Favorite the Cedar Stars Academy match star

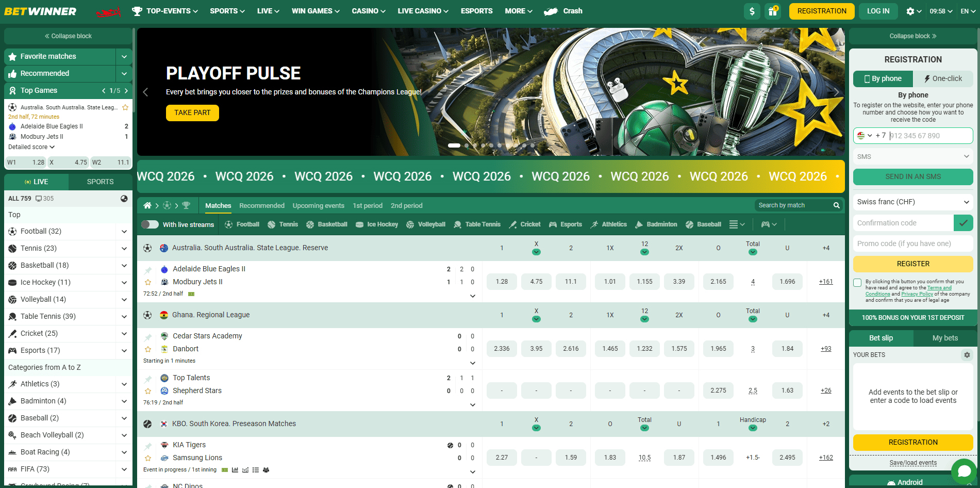coord(148,349)
